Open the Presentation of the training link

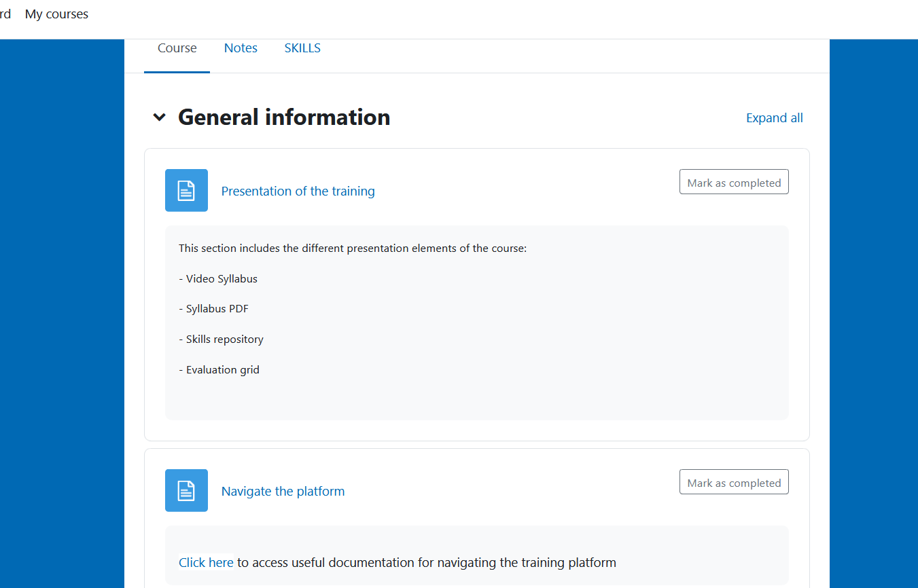(x=298, y=191)
